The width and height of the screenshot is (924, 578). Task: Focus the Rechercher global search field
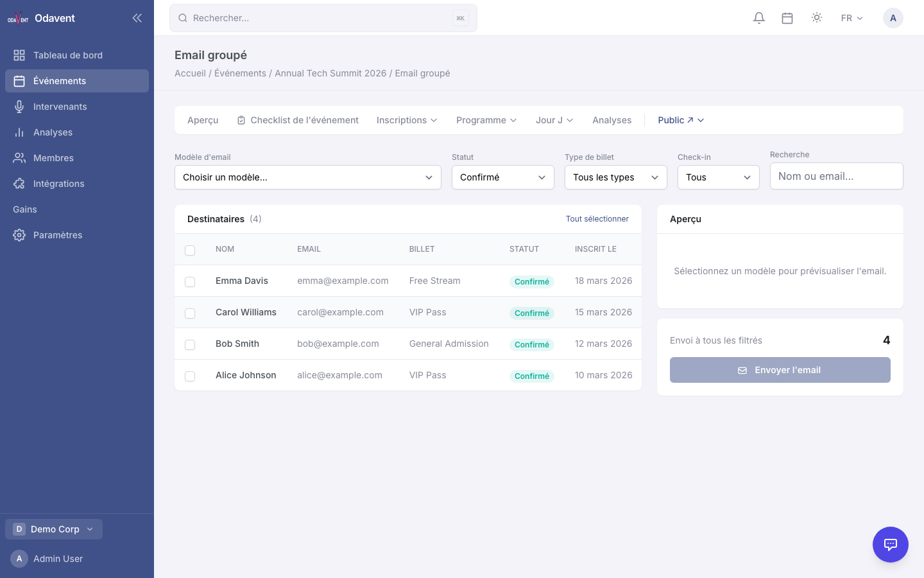click(x=323, y=18)
